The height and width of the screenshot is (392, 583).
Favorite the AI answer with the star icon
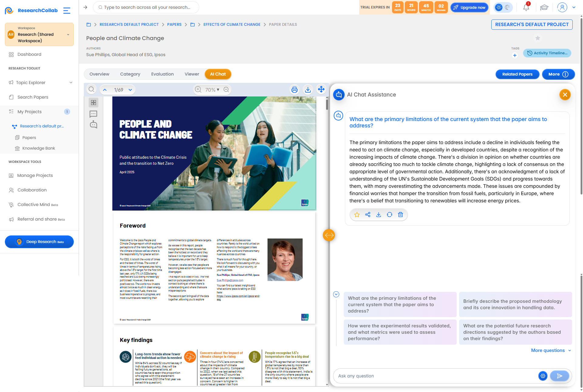tap(357, 215)
